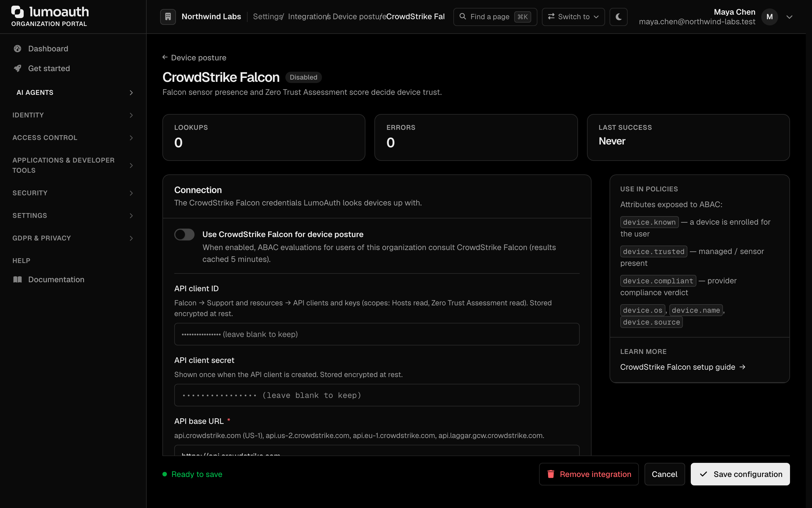
Task: Expand the GDPR & PRIVACY section
Action: [73, 238]
